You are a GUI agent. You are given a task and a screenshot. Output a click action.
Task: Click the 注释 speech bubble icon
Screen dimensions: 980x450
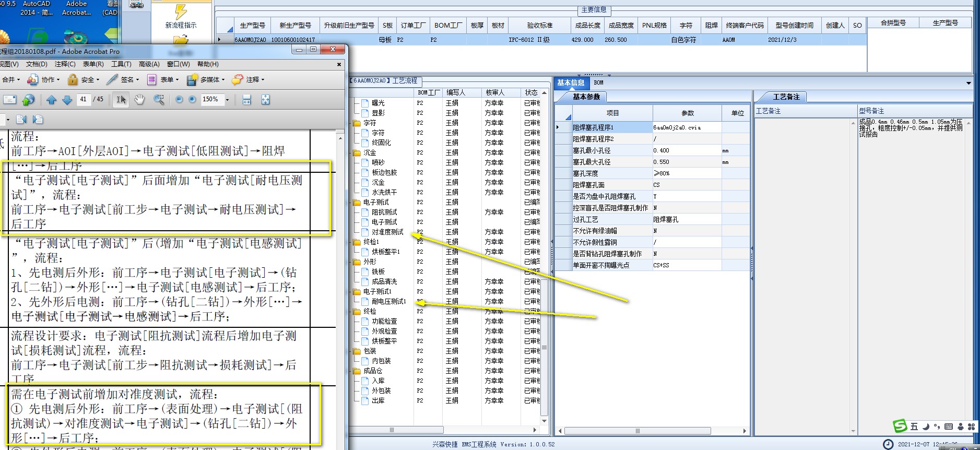(x=237, y=80)
